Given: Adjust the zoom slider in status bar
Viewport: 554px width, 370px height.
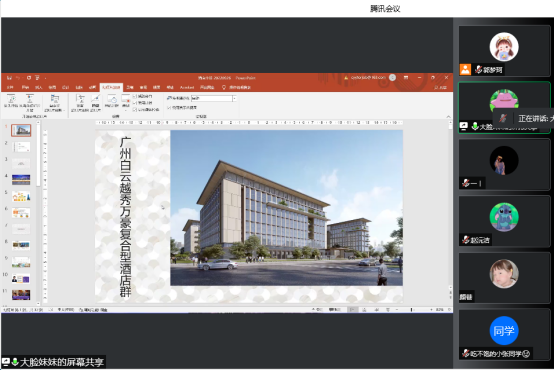Looking at the screenshot, I should pos(411,310).
